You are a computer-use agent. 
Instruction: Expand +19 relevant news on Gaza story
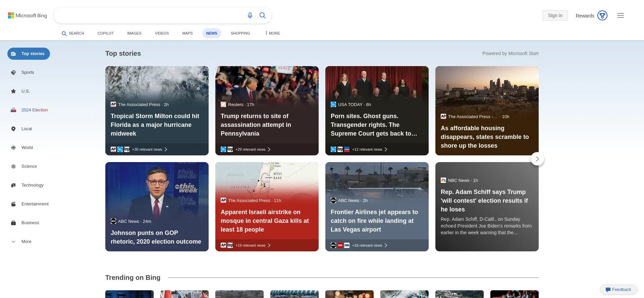[x=253, y=245]
